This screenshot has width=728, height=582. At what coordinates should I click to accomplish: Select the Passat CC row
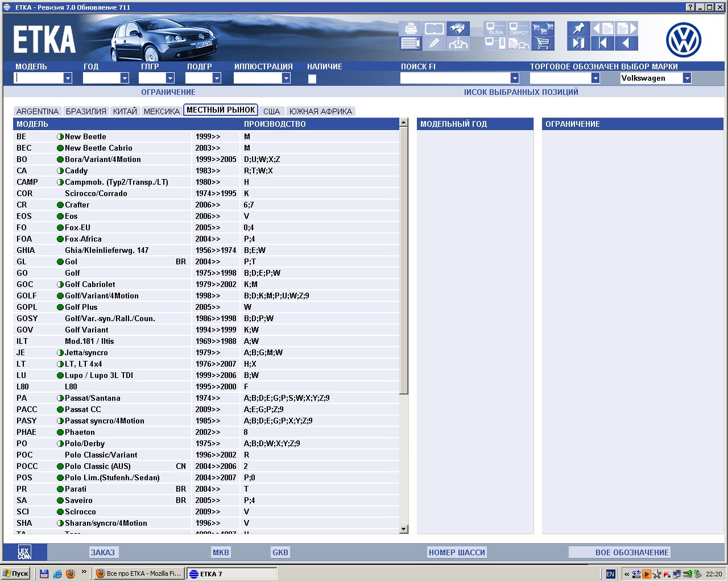pyautogui.click(x=206, y=409)
